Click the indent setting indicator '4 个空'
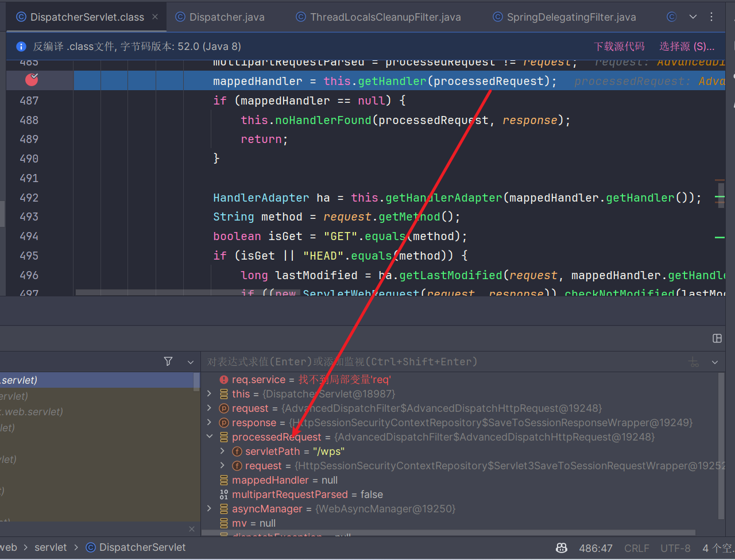735x560 pixels. (718, 549)
